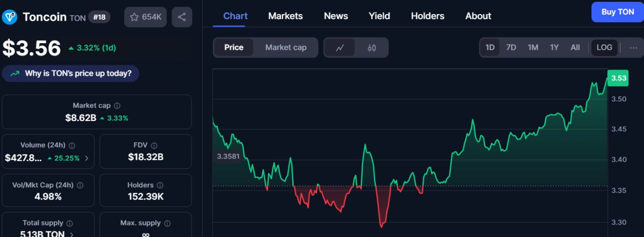The image size is (644, 237).
Task: Set chart range to 1D
Action: coord(490,48)
